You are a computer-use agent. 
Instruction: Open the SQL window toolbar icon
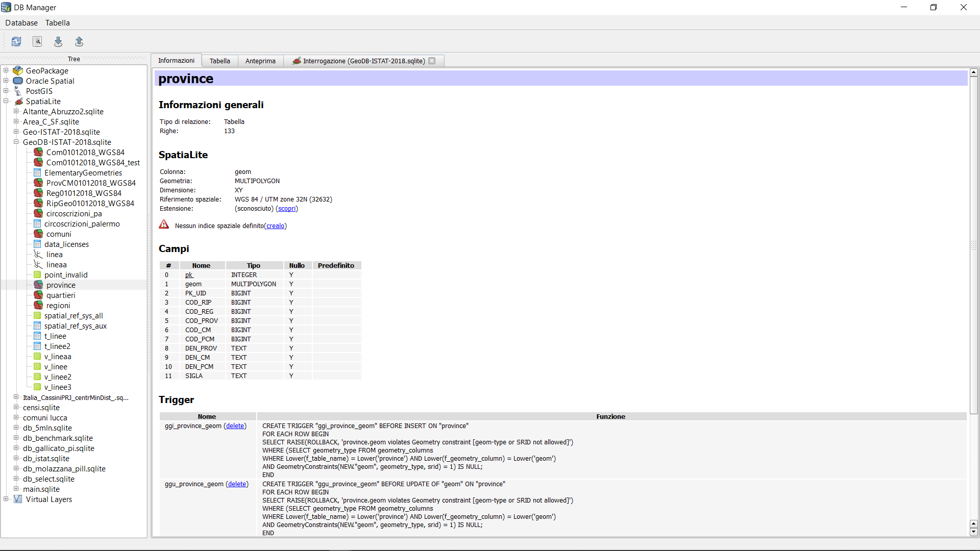click(37, 41)
